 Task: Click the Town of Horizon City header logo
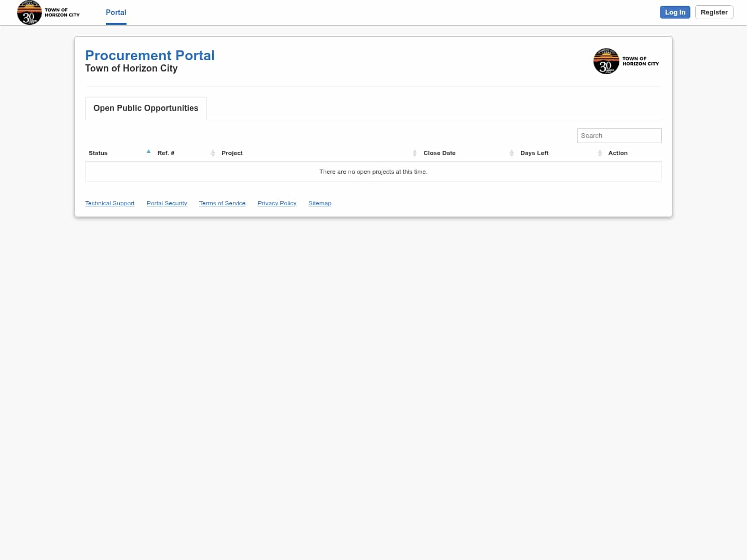(48, 12)
